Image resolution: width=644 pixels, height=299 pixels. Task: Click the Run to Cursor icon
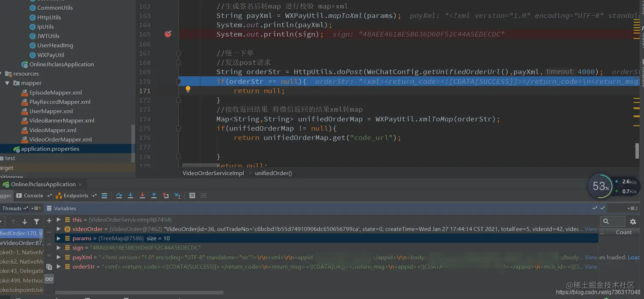(x=178, y=196)
